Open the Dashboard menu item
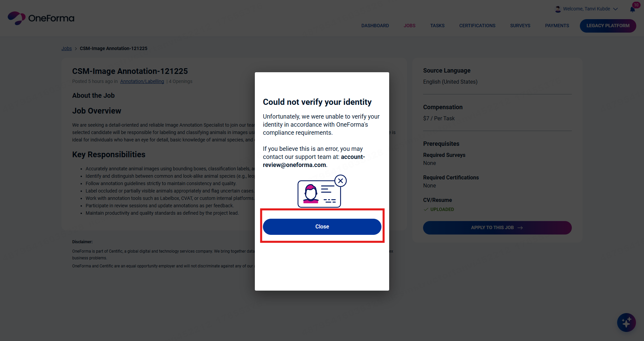Screen dimensions: 644x341 click(x=375, y=26)
